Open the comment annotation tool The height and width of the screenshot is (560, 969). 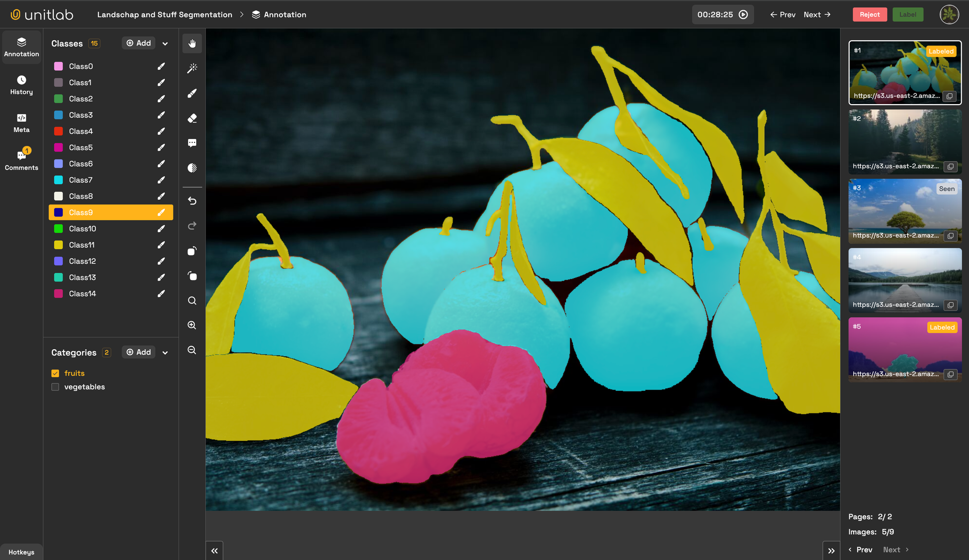pyautogui.click(x=192, y=142)
